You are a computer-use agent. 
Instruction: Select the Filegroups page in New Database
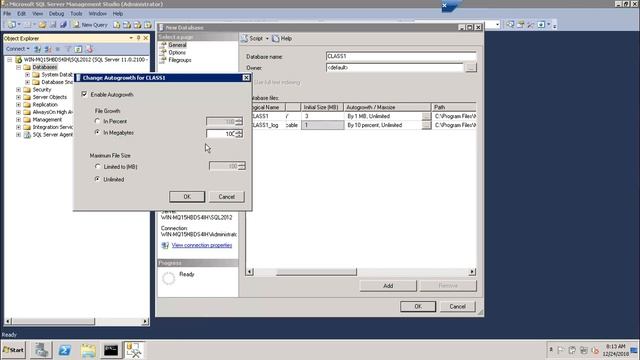(x=180, y=60)
